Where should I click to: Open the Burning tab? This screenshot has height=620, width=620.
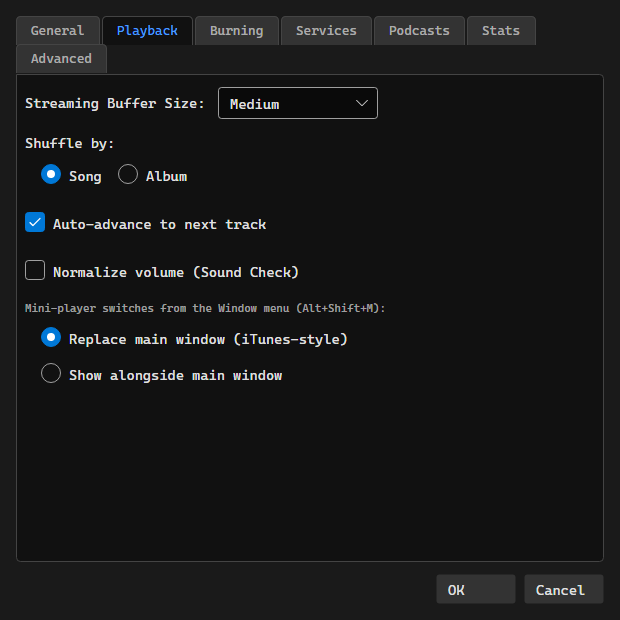pos(237,30)
